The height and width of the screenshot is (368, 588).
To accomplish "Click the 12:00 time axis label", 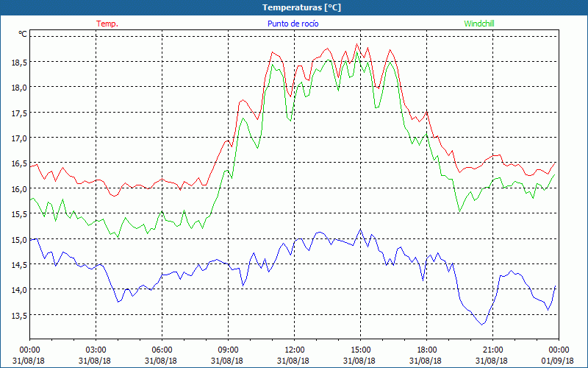I will (x=295, y=350).
